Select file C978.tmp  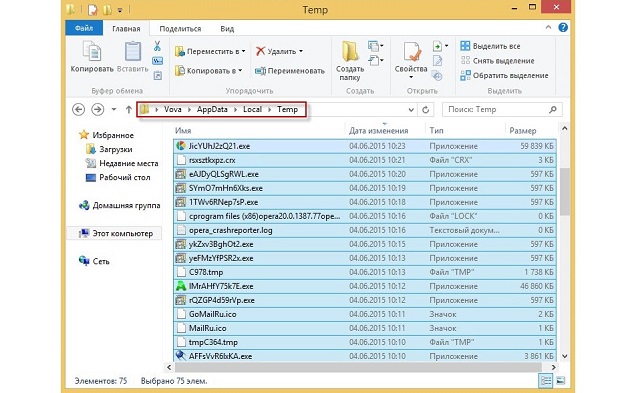(364, 272)
